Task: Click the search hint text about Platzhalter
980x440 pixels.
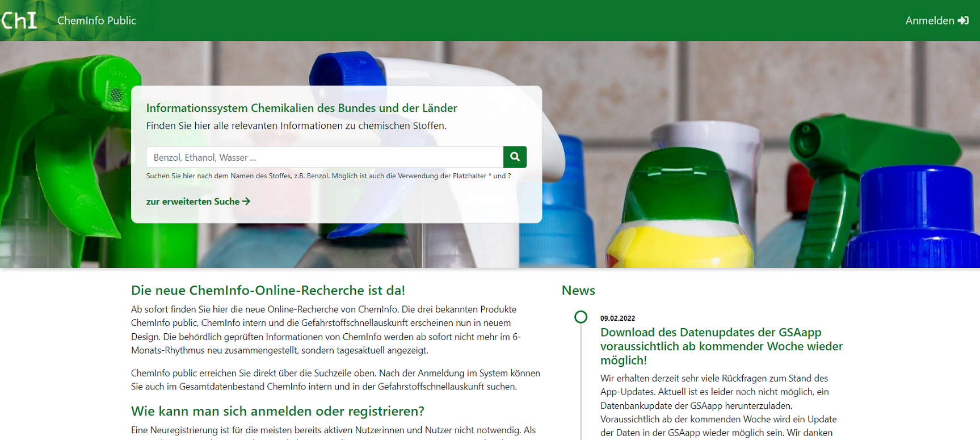Action: coord(328,176)
